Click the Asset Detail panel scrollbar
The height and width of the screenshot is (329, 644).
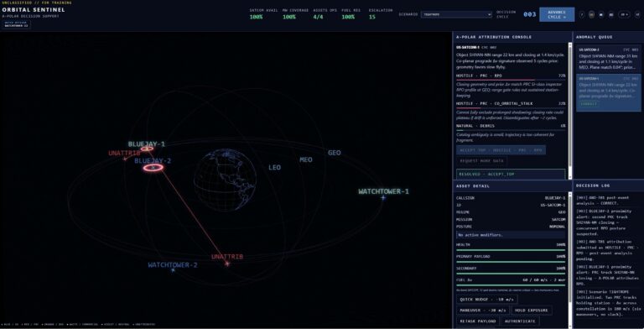(569, 259)
